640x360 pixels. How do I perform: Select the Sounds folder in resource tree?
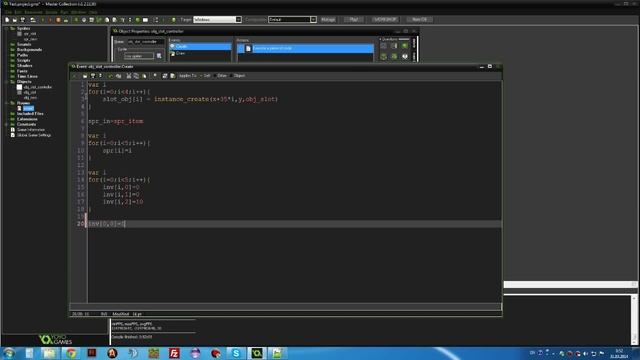24,44
